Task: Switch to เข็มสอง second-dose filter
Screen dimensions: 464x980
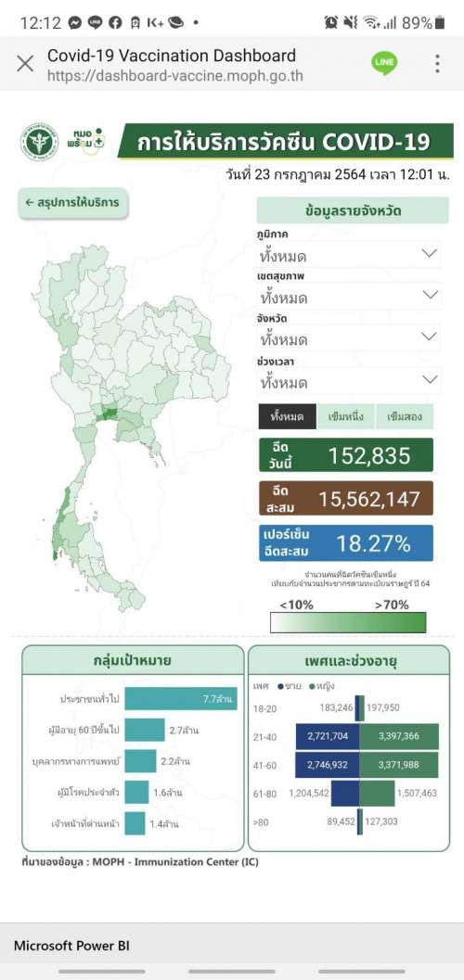Action: click(x=404, y=417)
